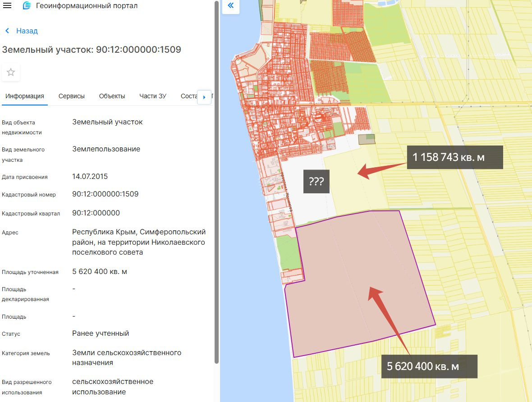The image size is (532, 402).
Task: Click the info panel vertical scrollbar
Action: click(x=216, y=180)
